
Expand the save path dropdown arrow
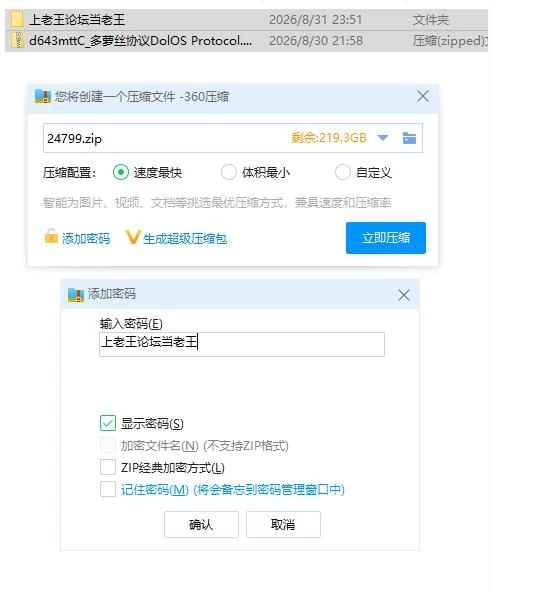[x=383, y=138]
